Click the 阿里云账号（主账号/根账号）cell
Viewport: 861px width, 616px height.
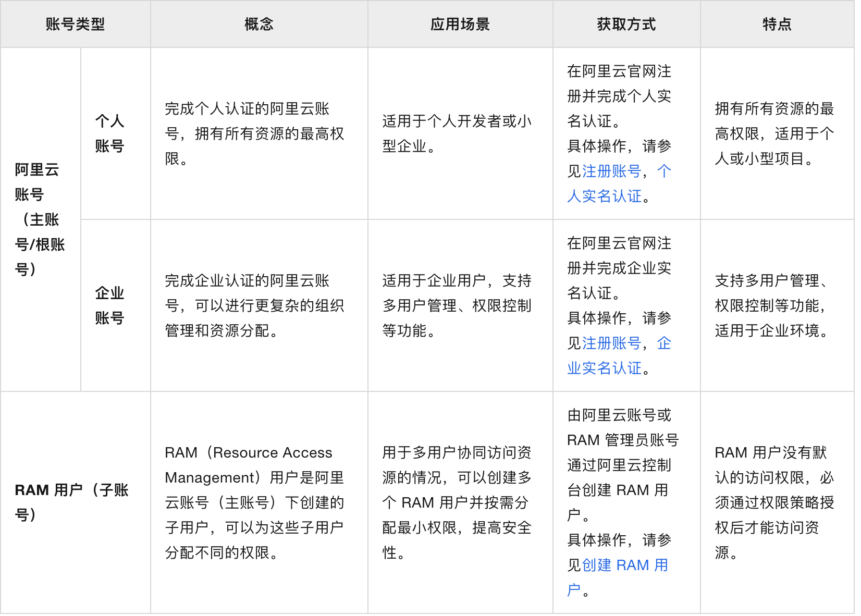41,219
